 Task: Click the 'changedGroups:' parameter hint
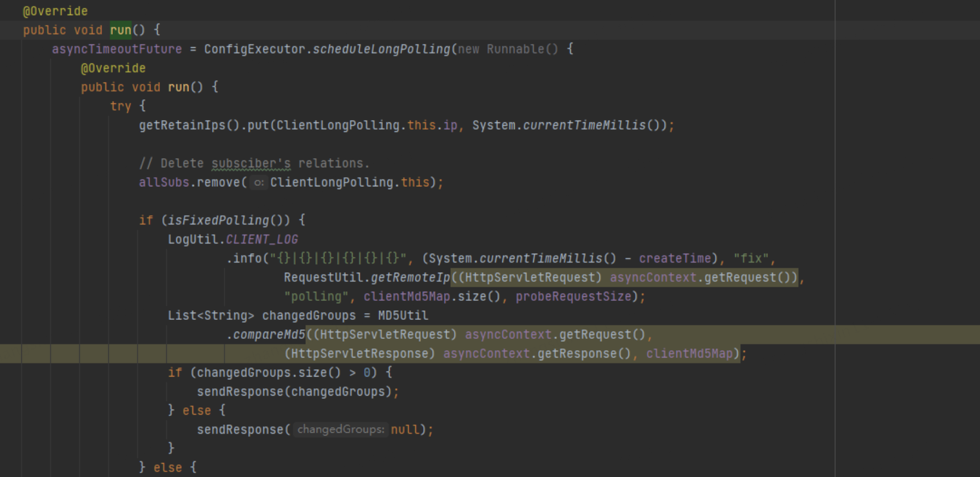click(x=341, y=430)
